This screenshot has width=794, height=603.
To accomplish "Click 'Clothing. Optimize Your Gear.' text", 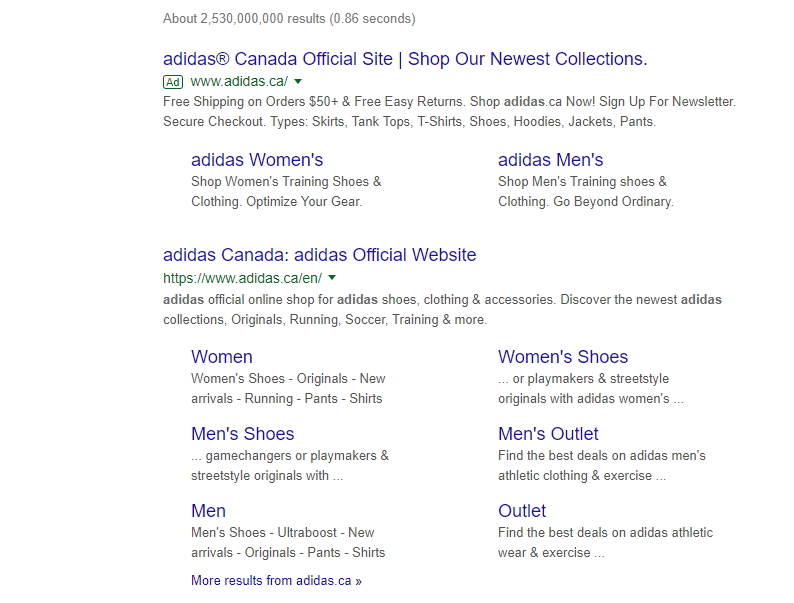I will [x=276, y=202].
